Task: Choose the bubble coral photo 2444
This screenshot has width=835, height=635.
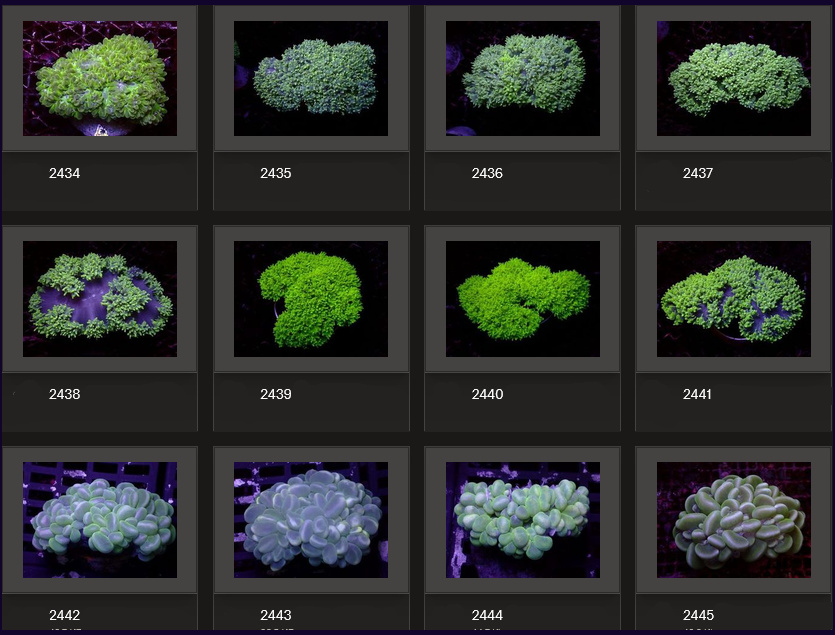Action: 523,520
